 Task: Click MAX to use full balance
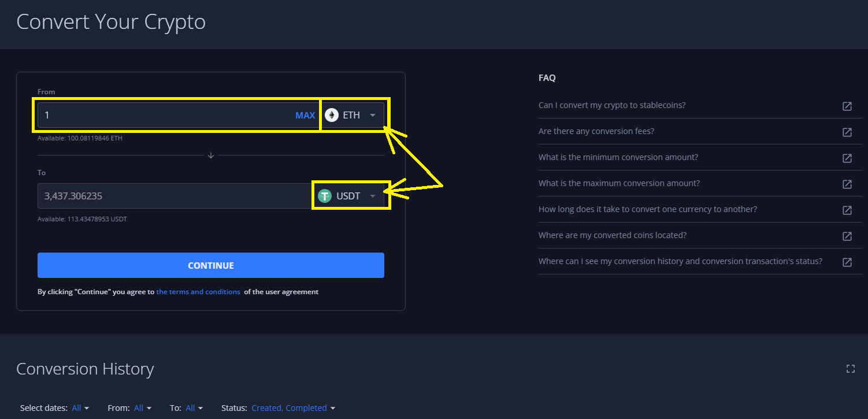click(305, 115)
